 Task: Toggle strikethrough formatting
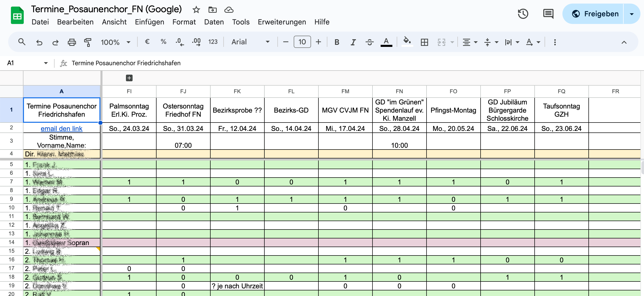(x=369, y=42)
